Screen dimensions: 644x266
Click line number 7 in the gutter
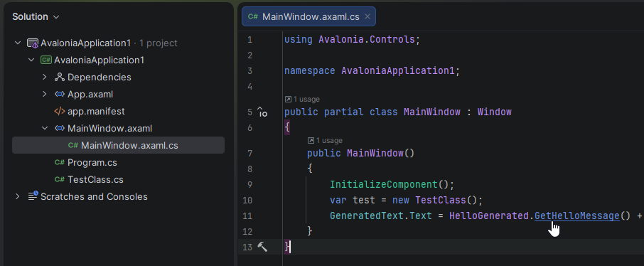tap(250, 154)
